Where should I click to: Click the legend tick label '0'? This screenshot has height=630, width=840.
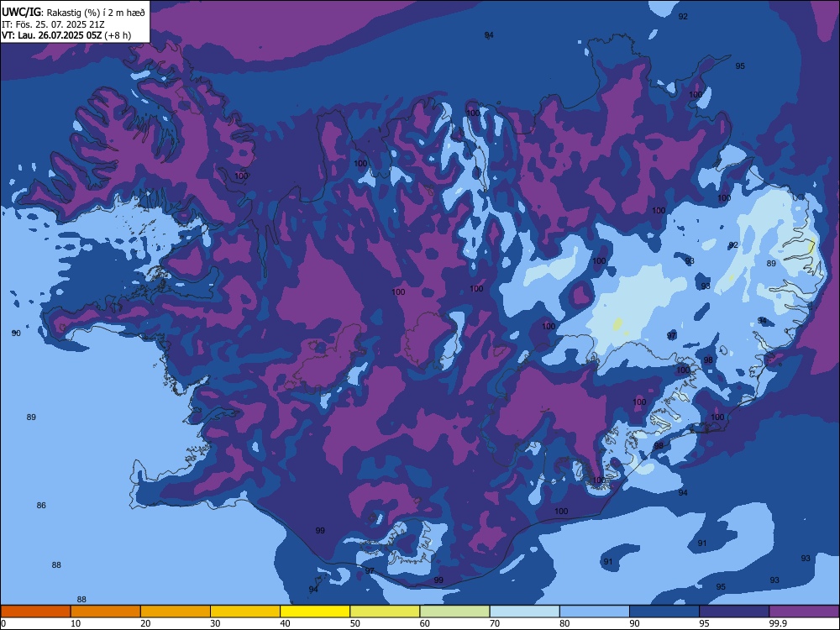pos(3,623)
